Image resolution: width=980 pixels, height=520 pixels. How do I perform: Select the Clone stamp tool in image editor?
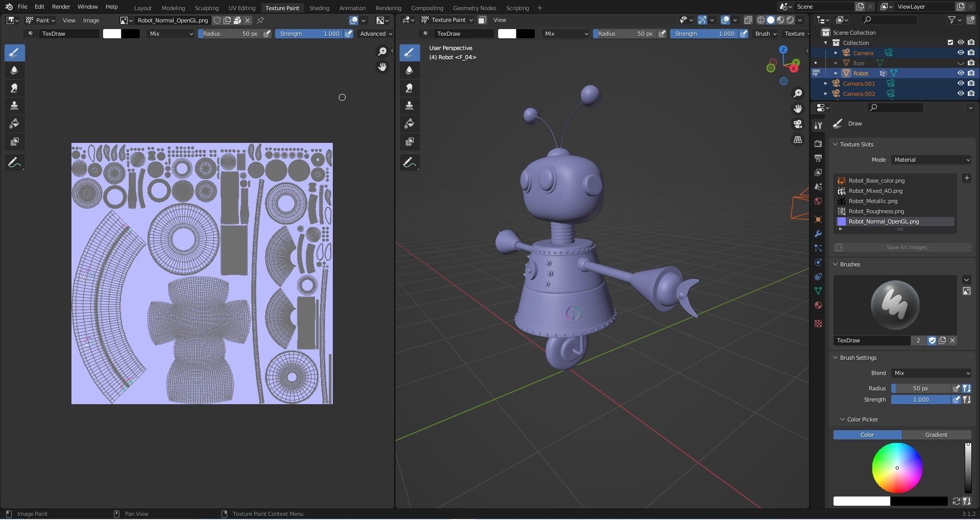point(14,106)
